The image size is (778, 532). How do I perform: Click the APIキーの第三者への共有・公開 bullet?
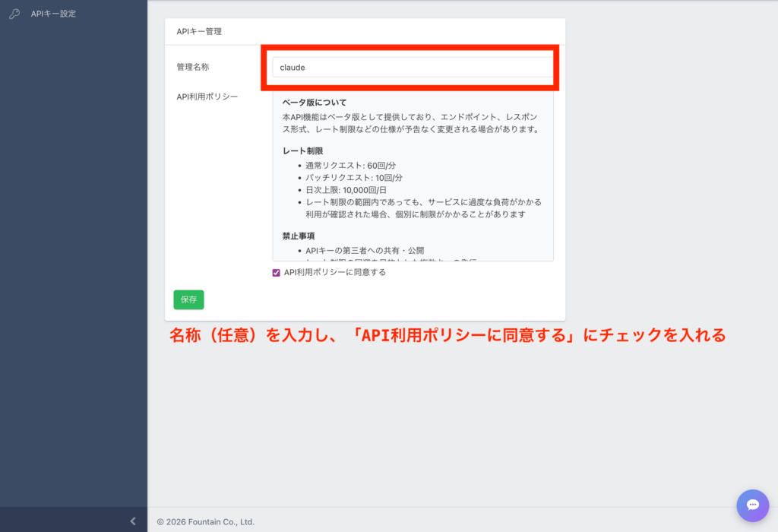pos(365,251)
